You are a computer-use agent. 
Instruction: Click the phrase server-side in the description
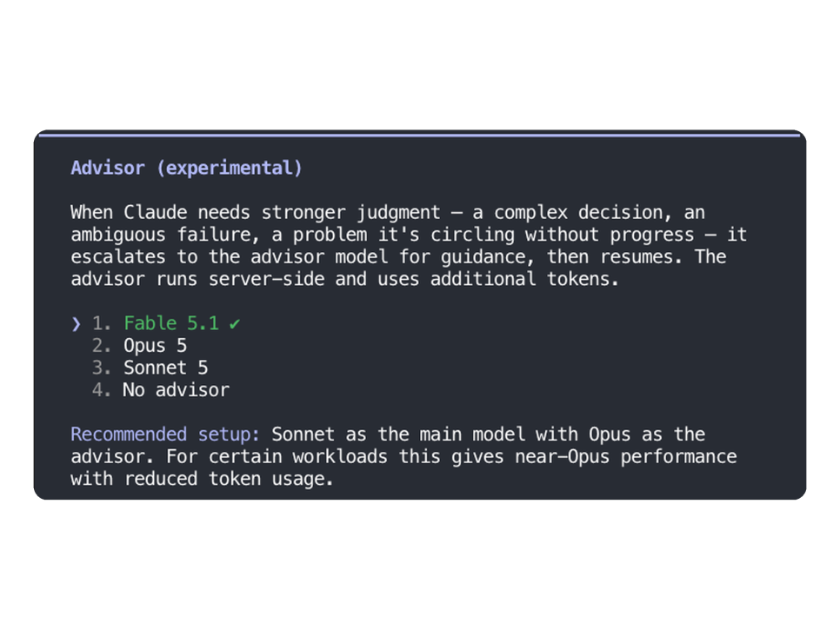point(266,280)
